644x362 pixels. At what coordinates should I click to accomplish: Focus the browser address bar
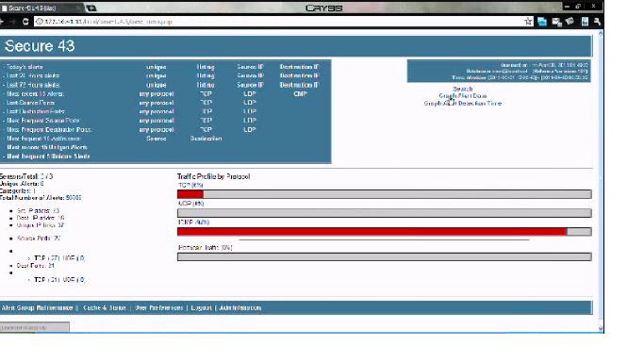click(x=279, y=22)
